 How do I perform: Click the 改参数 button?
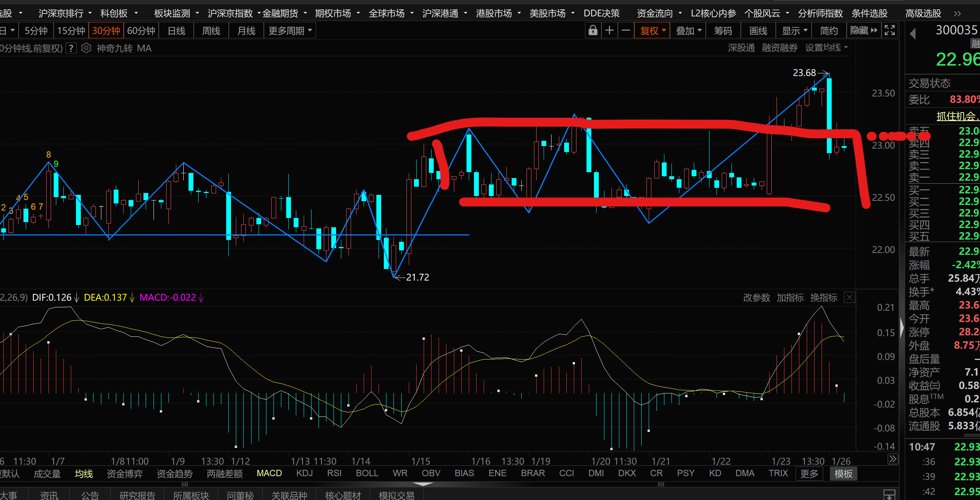[x=756, y=298]
